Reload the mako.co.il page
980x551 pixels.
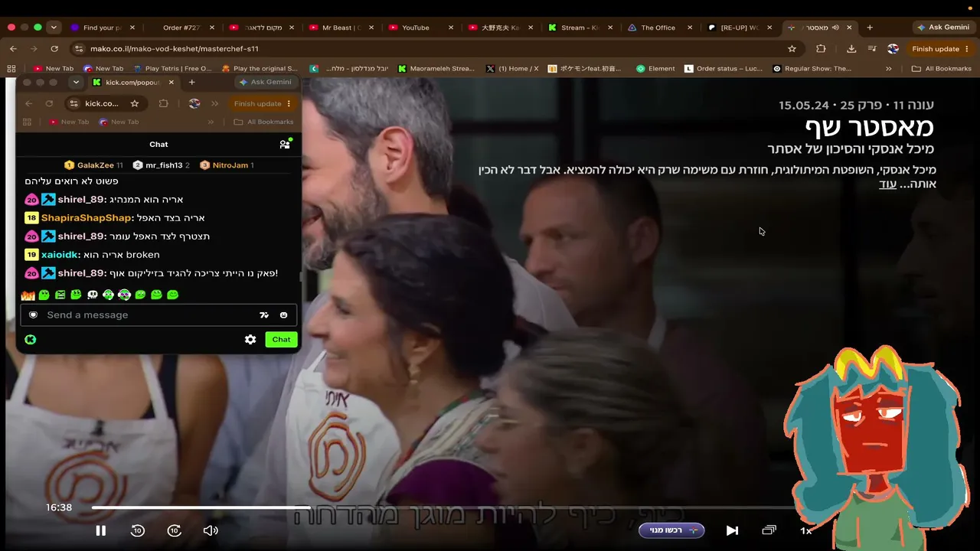[55, 49]
